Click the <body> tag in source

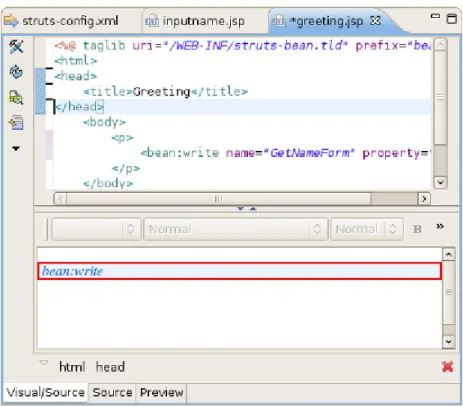coord(104,122)
